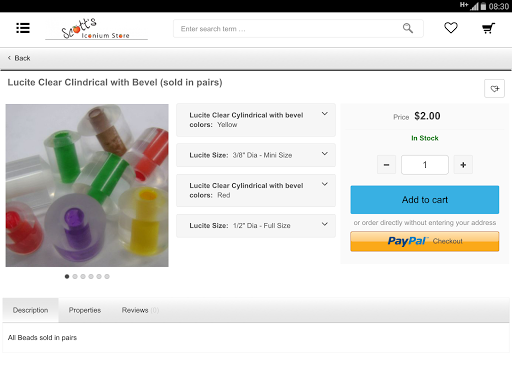The height and width of the screenshot is (384, 512).
Task: Tap the Scott's Icenium Store logo
Action: (96, 29)
